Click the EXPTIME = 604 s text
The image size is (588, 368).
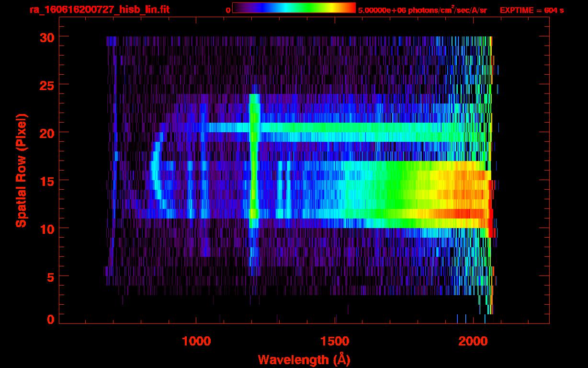[x=531, y=10]
